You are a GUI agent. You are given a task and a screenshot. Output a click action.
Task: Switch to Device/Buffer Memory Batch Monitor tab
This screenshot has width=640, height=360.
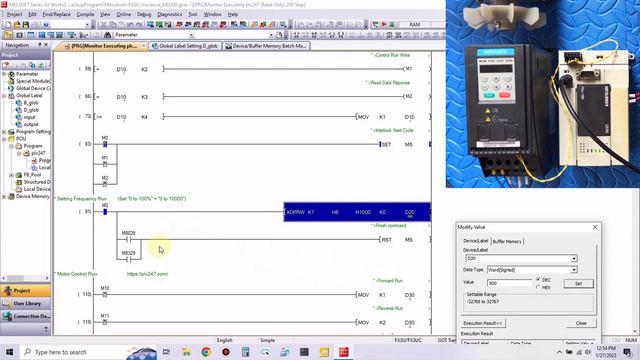pyautogui.click(x=266, y=46)
